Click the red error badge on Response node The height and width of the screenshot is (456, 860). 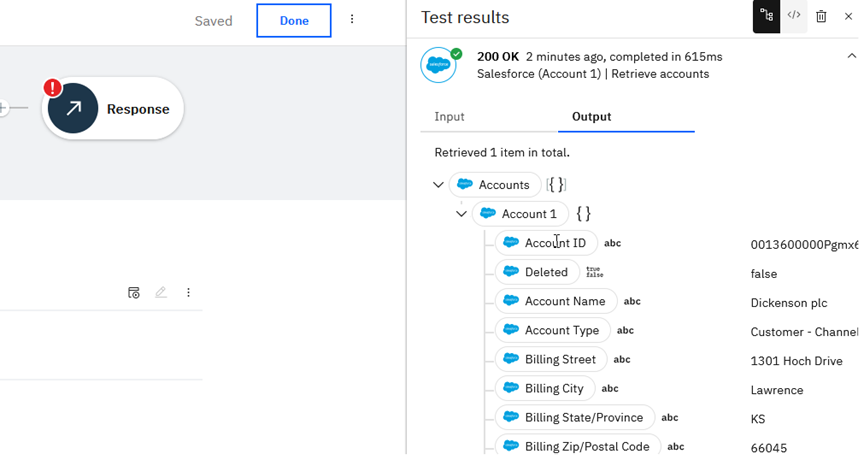click(52, 88)
